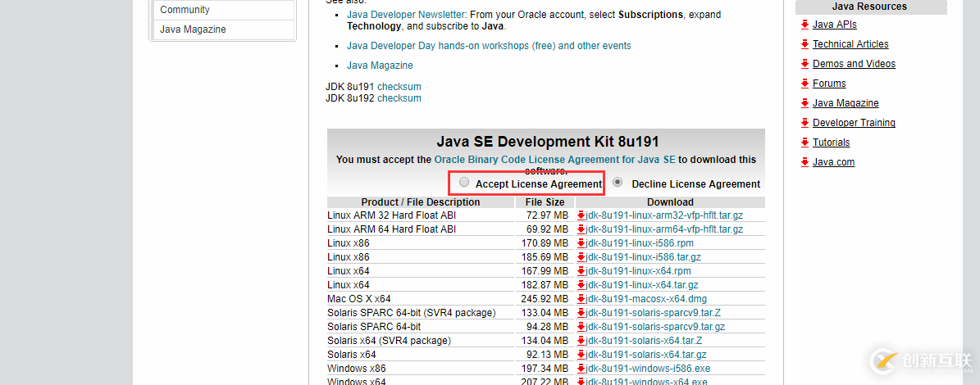Click download icon for jdk-8u191-macosx-x64.dmg

tap(581, 299)
